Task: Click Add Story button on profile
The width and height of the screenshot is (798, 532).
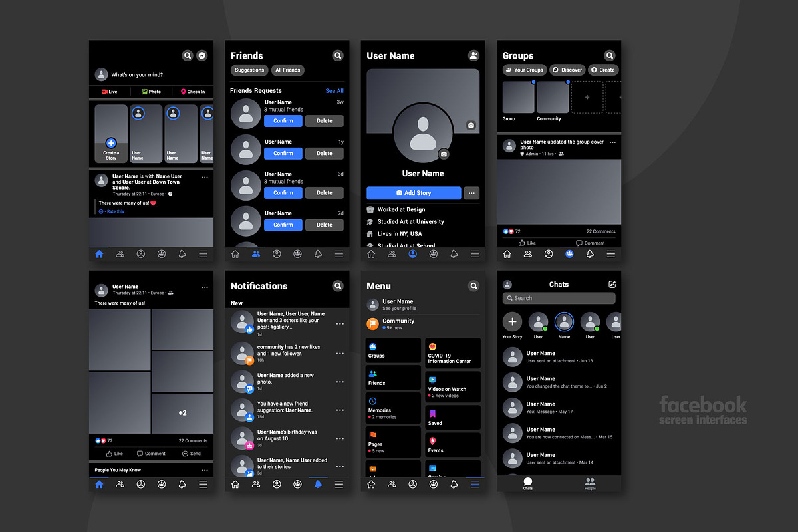Action: pos(414,193)
